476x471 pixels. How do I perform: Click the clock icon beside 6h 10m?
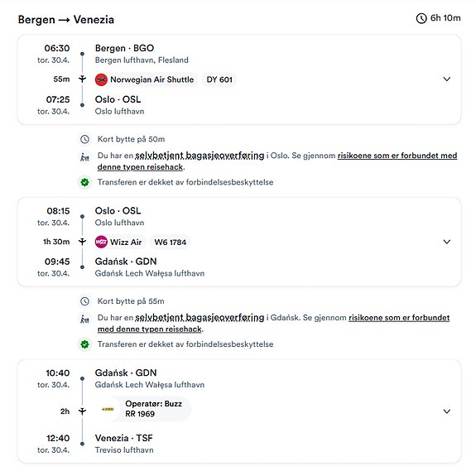pos(421,18)
